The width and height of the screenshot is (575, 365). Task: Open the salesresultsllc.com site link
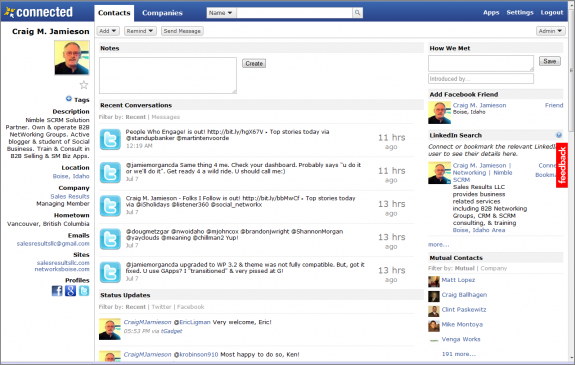point(63,263)
